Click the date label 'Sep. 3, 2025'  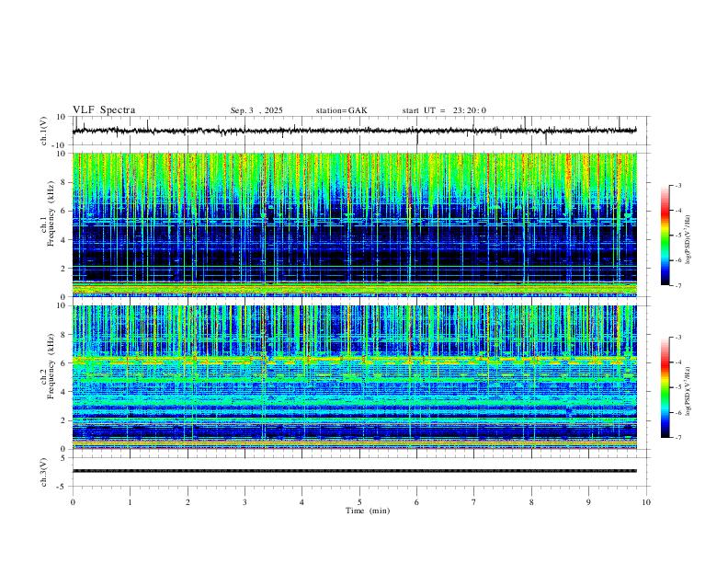(256, 110)
